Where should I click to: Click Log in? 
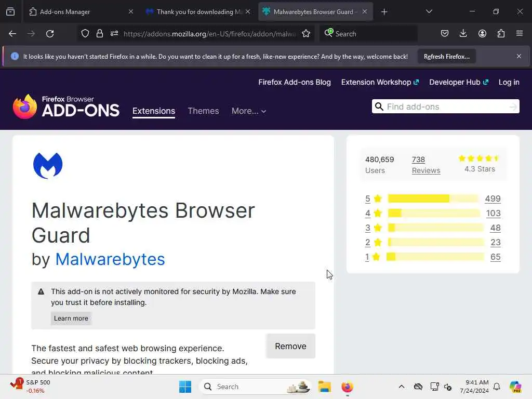tap(509, 82)
